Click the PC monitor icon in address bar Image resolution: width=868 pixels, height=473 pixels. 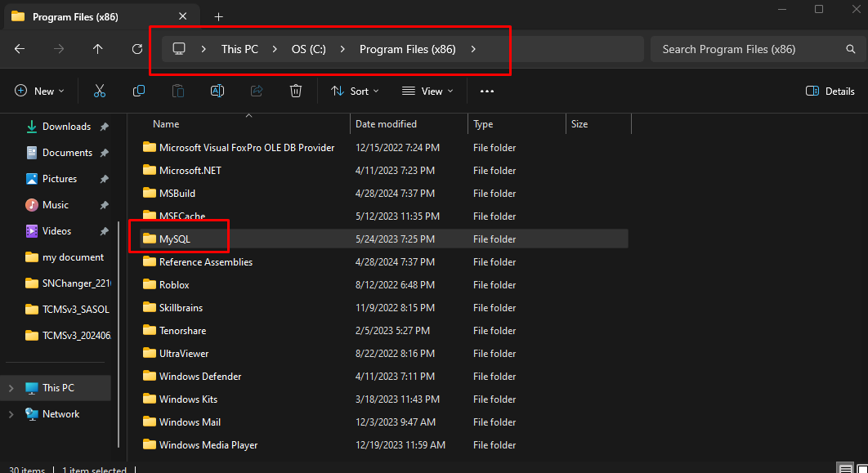(x=179, y=49)
